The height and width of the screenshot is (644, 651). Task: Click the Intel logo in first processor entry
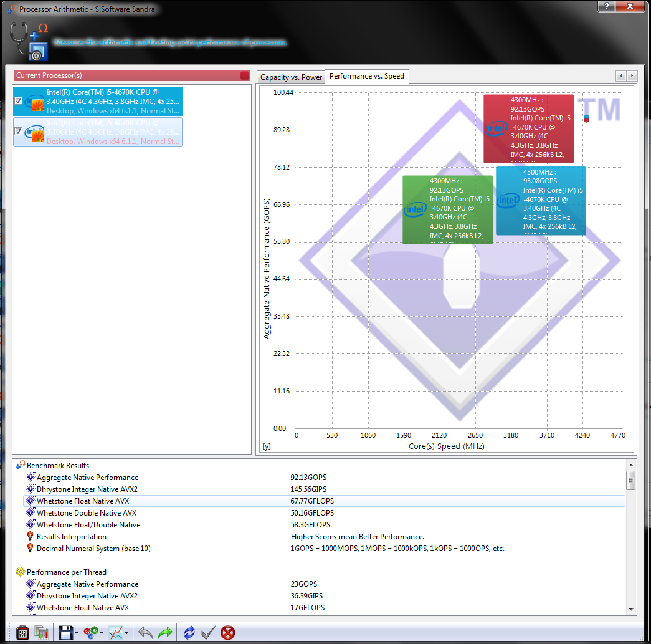pyautogui.click(x=34, y=102)
